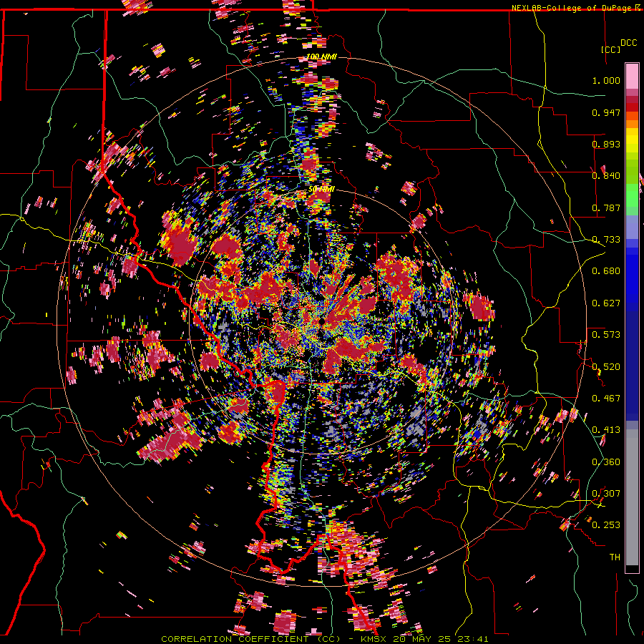Click the DCC product label
Viewport: 644px width, 644px height.
point(628,43)
